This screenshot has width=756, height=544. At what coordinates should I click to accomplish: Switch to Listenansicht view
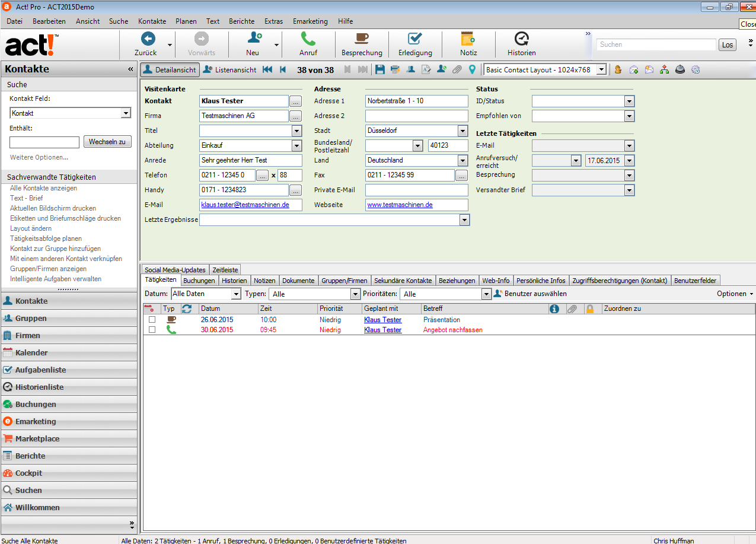[229, 70]
